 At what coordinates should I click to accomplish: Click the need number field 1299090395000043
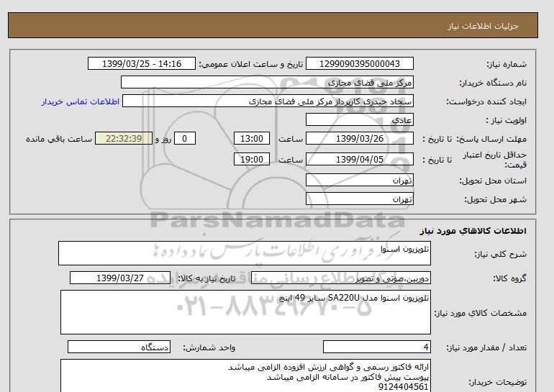pyautogui.click(x=359, y=64)
